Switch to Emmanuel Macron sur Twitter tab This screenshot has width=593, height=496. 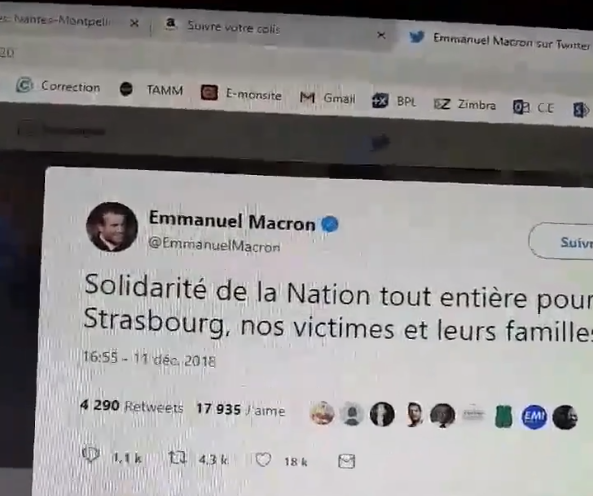tap(500, 41)
